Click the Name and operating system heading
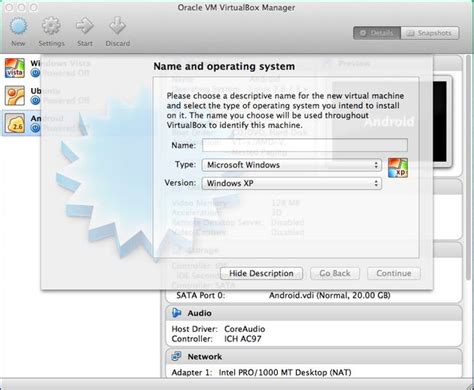The image size is (474, 390). [224, 66]
